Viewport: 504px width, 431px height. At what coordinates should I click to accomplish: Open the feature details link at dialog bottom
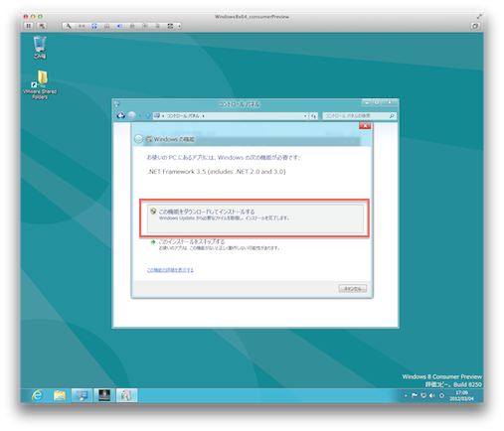(170, 270)
